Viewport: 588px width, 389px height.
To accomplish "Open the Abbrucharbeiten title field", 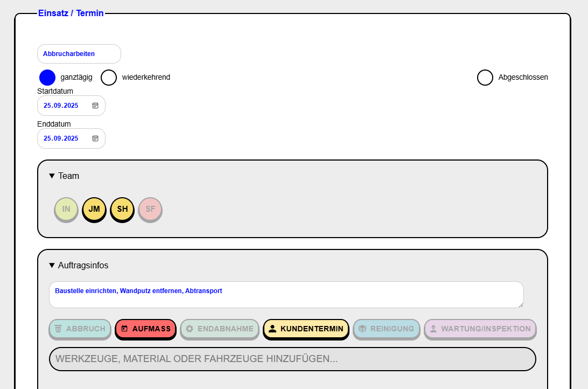I will [79, 54].
